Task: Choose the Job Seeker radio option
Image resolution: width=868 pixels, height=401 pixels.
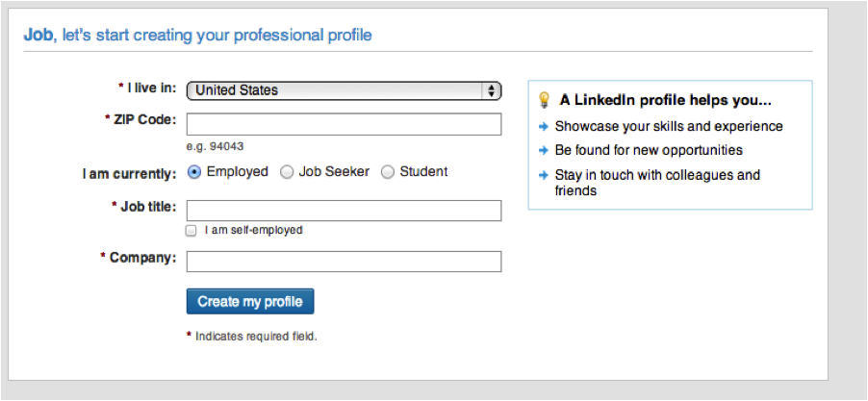Action: [x=287, y=172]
